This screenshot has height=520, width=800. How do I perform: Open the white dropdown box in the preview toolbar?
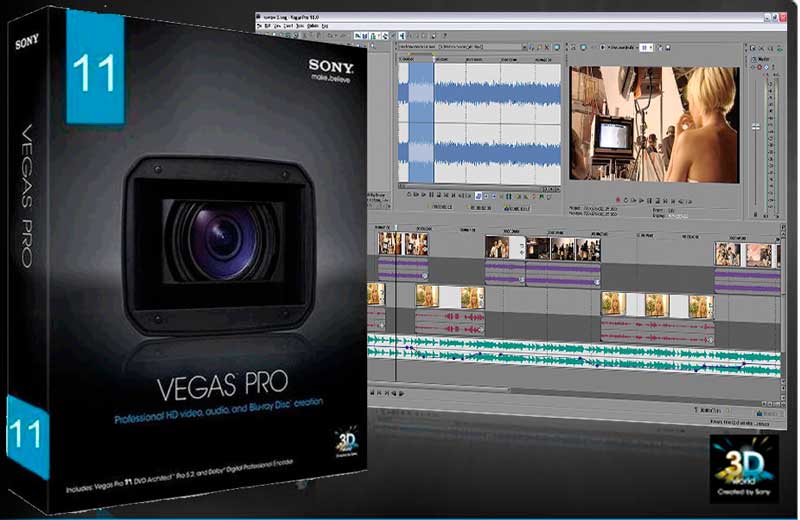coord(646,47)
